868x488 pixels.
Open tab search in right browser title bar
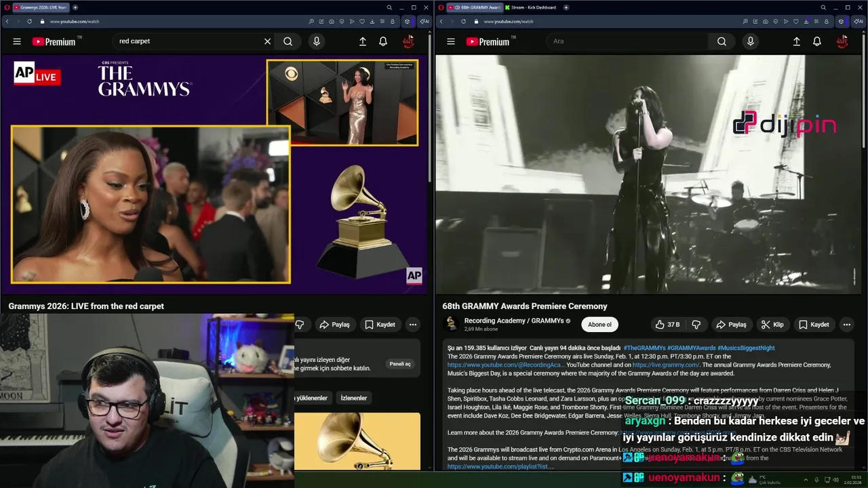(823, 7)
